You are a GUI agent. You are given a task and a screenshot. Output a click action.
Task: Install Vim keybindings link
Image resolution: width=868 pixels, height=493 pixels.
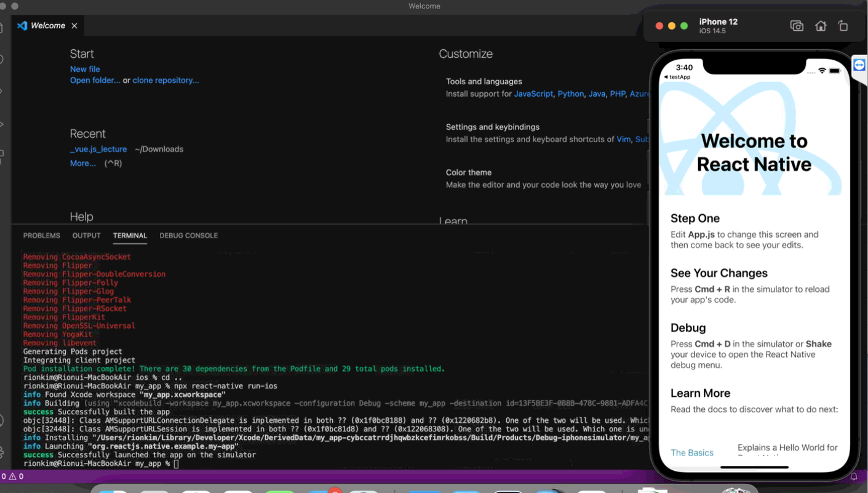[623, 139]
